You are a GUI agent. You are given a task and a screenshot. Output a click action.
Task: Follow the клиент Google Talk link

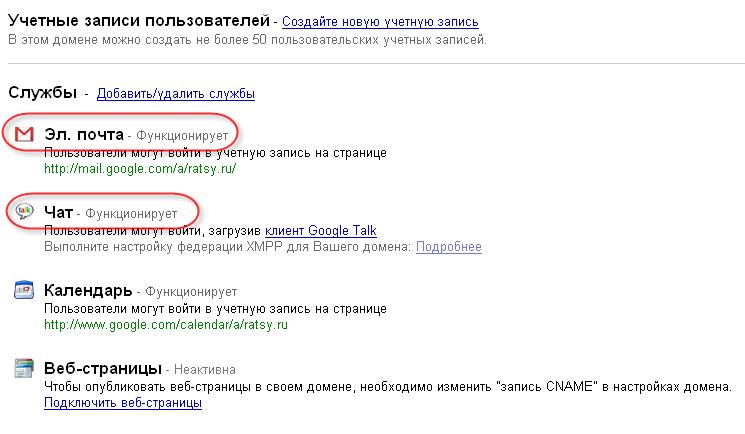click(x=320, y=231)
